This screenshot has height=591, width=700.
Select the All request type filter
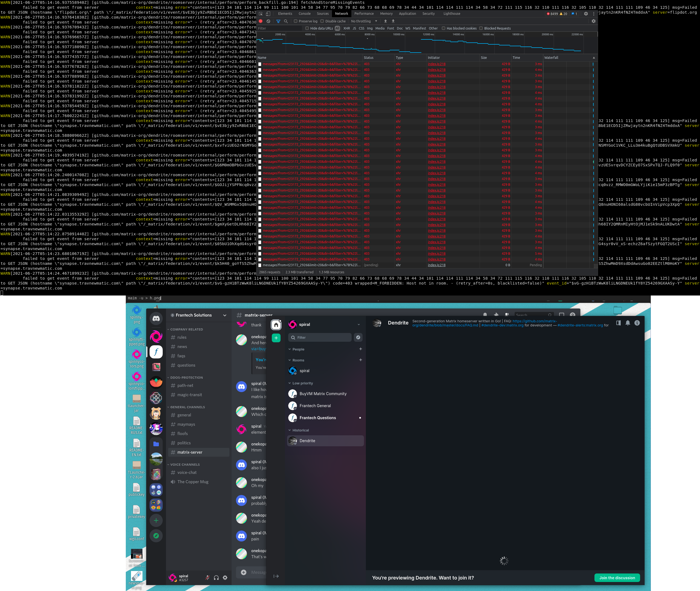click(337, 28)
